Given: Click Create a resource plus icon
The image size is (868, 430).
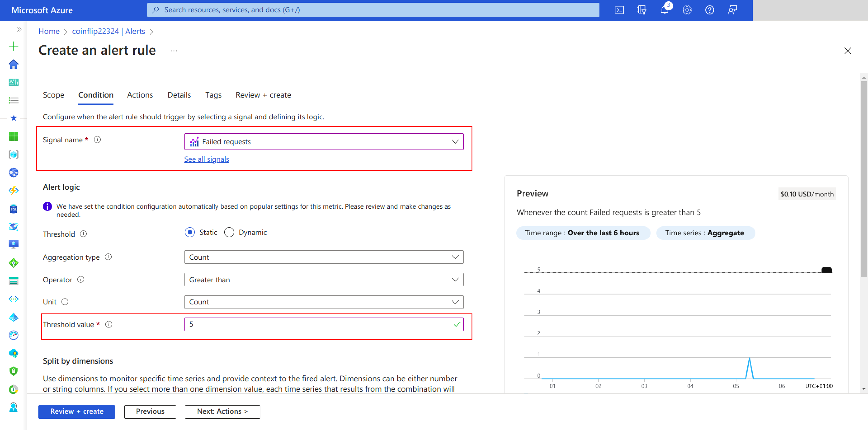Looking at the screenshot, I should pyautogui.click(x=14, y=46).
